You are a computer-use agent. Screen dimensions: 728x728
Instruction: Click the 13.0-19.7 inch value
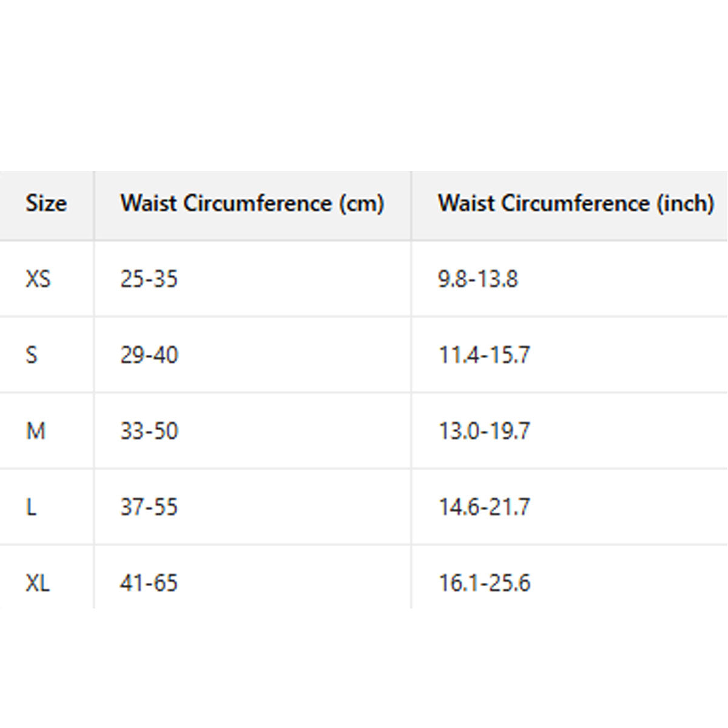click(x=484, y=431)
